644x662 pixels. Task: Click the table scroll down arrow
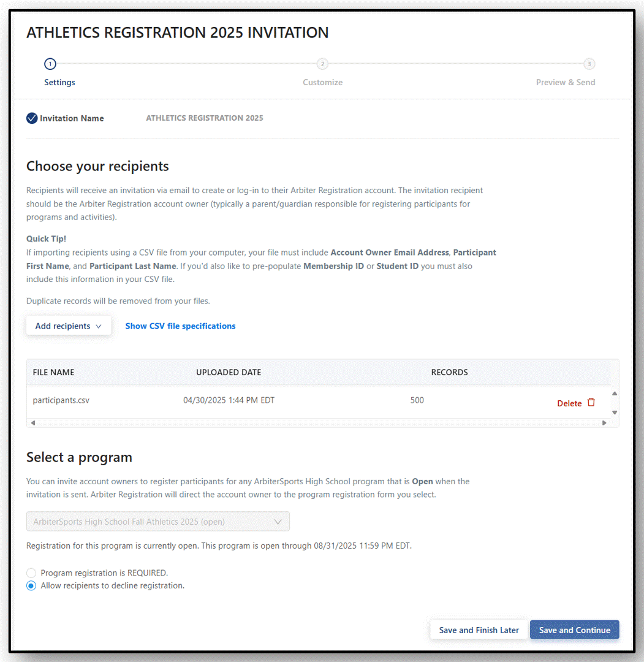[x=615, y=413]
